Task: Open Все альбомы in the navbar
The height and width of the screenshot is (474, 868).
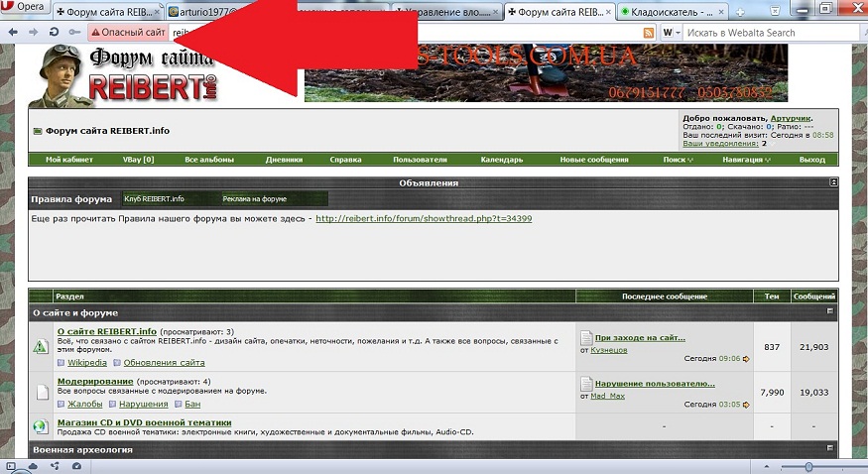Action: [x=209, y=160]
